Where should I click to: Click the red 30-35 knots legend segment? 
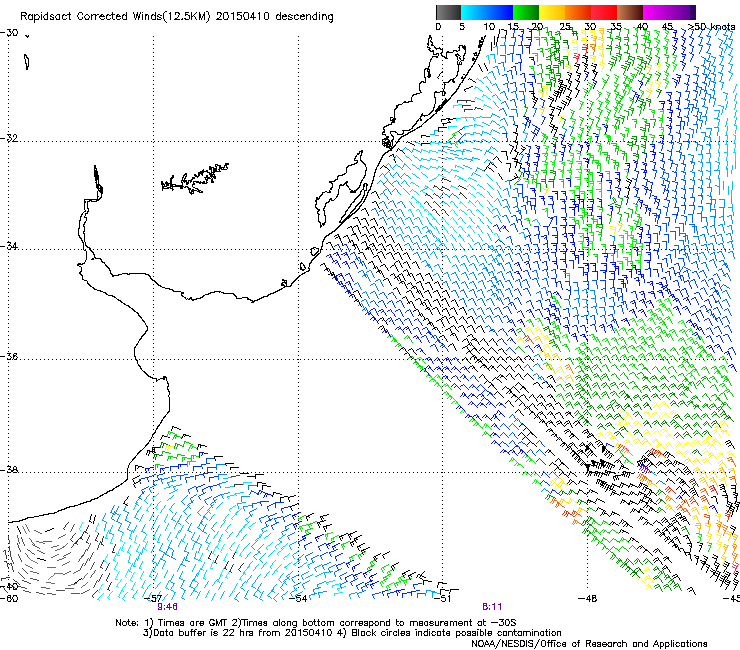click(604, 12)
